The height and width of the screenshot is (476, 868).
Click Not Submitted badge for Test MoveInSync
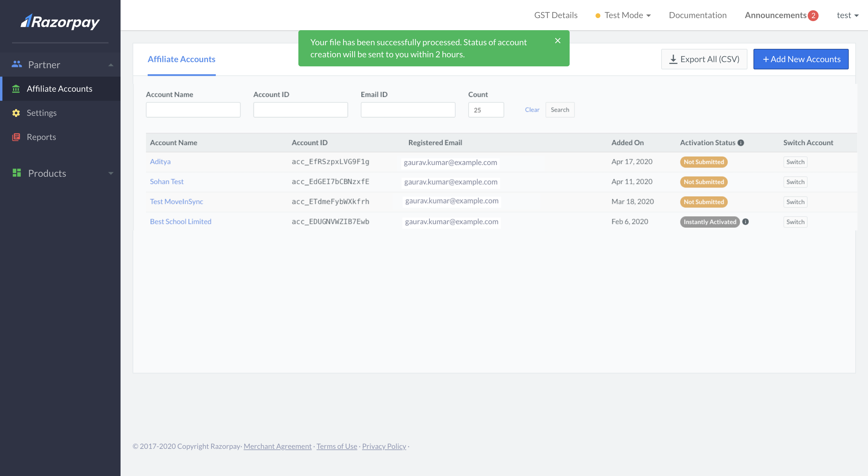pyautogui.click(x=703, y=202)
